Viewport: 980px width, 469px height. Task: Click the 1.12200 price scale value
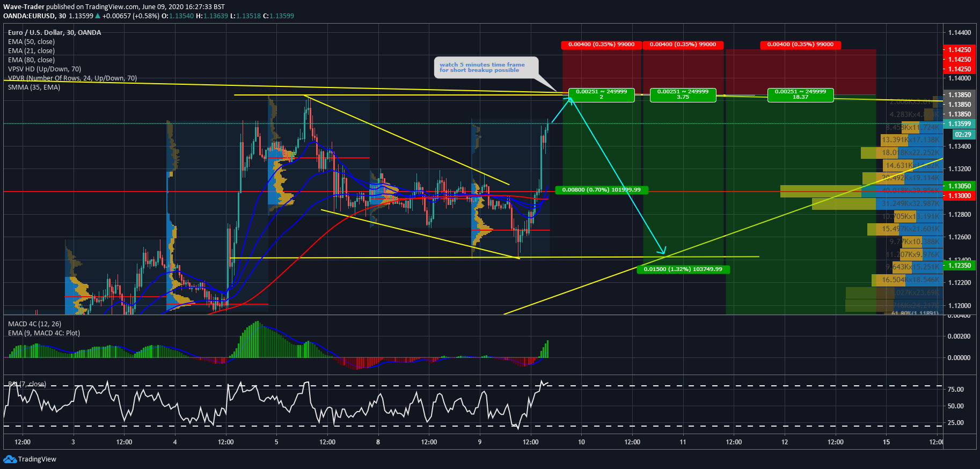959,283
